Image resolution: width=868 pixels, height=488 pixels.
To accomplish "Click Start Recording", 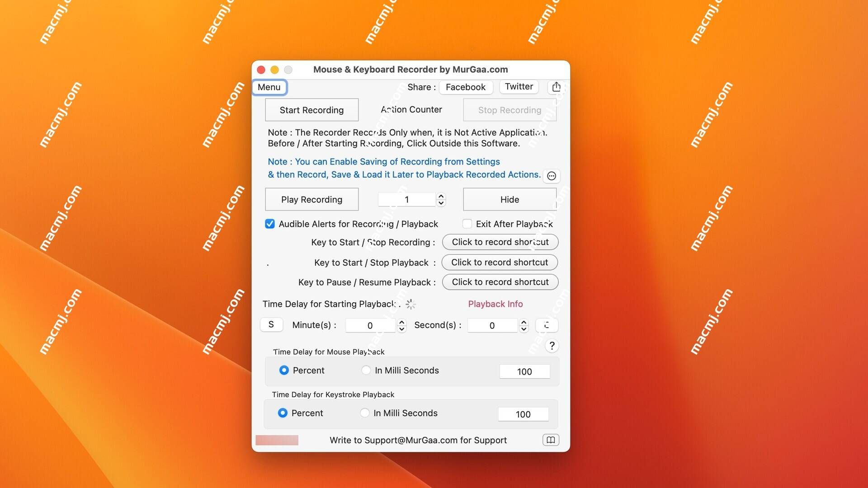I will 311,110.
